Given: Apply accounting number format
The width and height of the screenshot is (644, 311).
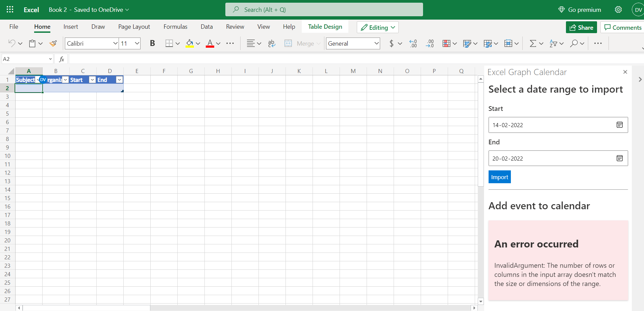Looking at the screenshot, I should (x=391, y=43).
